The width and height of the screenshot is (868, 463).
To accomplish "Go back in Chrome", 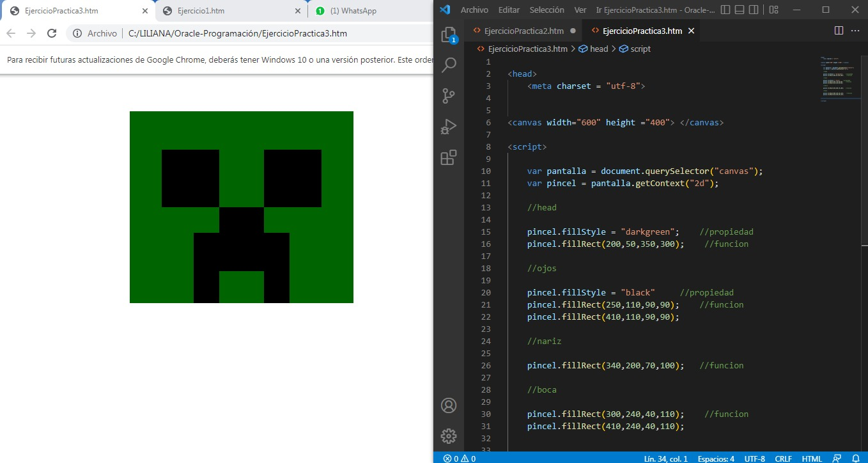I will click(x=11, y=33).
